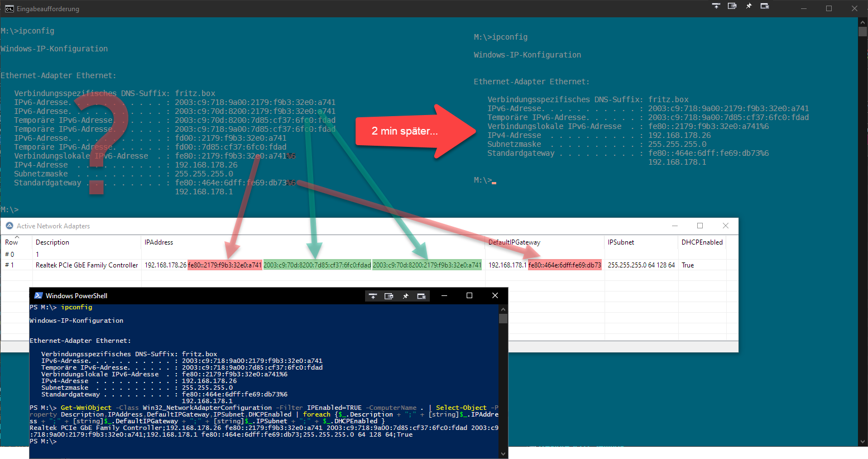Open the PowerShell app icon system menu
The height and width of the screenshot is (459, 868).
39,295
